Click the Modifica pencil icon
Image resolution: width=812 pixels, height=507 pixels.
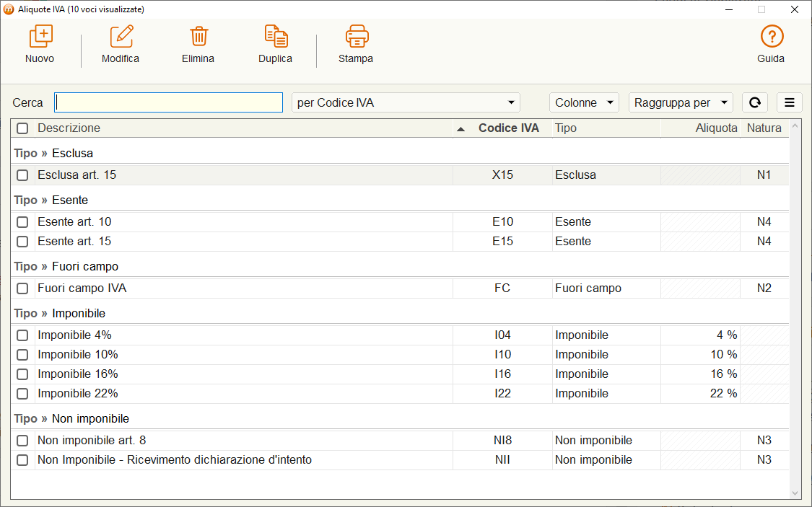(x=121, y=36)
